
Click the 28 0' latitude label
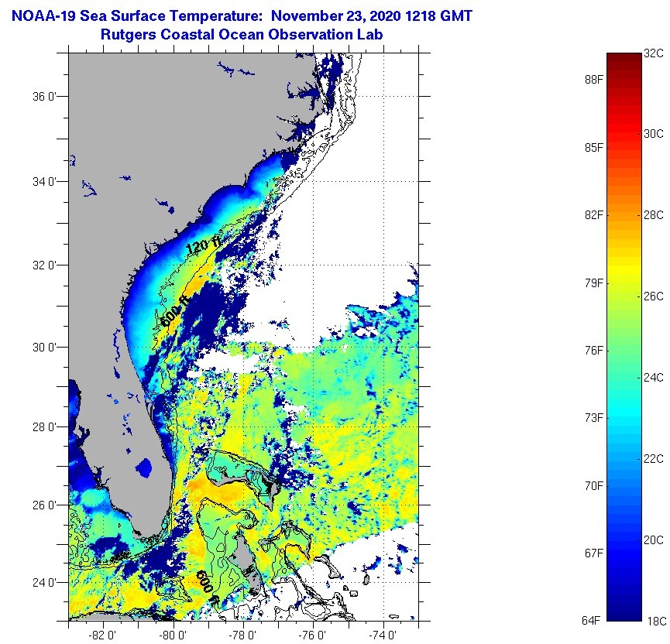(44, 426)
